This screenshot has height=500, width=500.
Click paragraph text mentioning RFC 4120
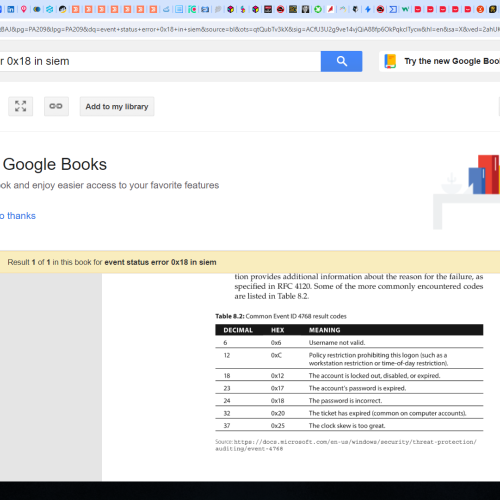click(359, 286)
